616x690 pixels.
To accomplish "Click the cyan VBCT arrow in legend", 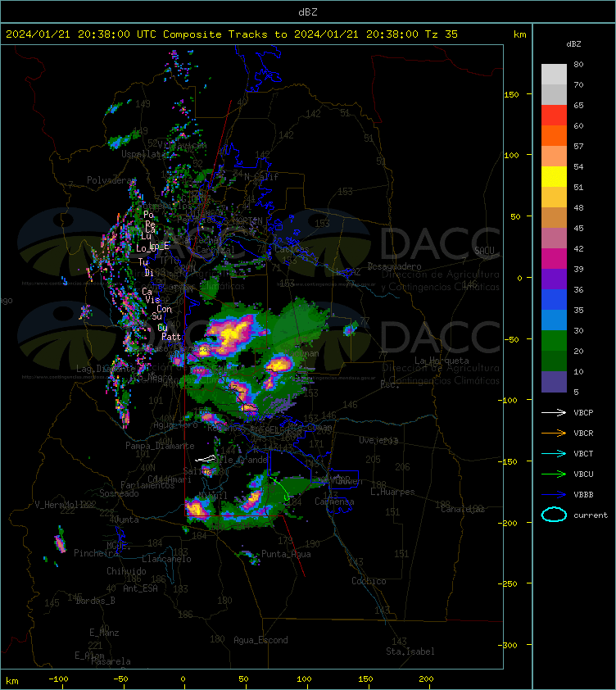I will coord(554,453).
